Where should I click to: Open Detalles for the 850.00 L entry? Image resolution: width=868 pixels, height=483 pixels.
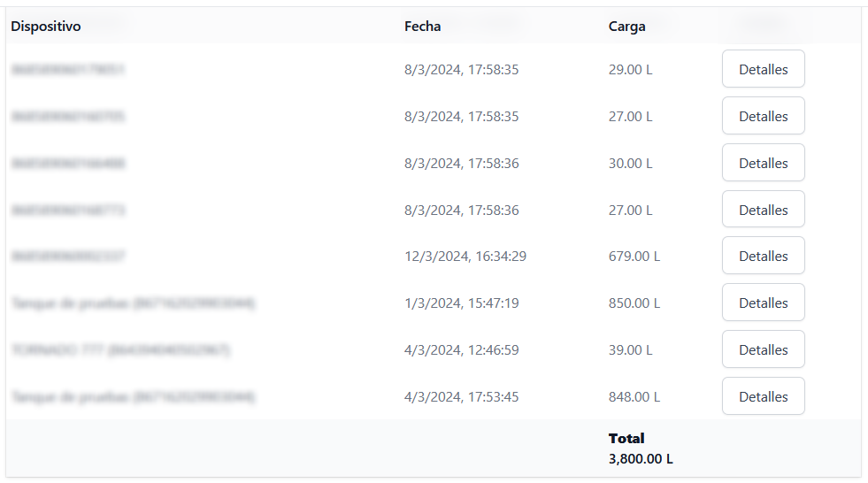click(x=763, y=303)
